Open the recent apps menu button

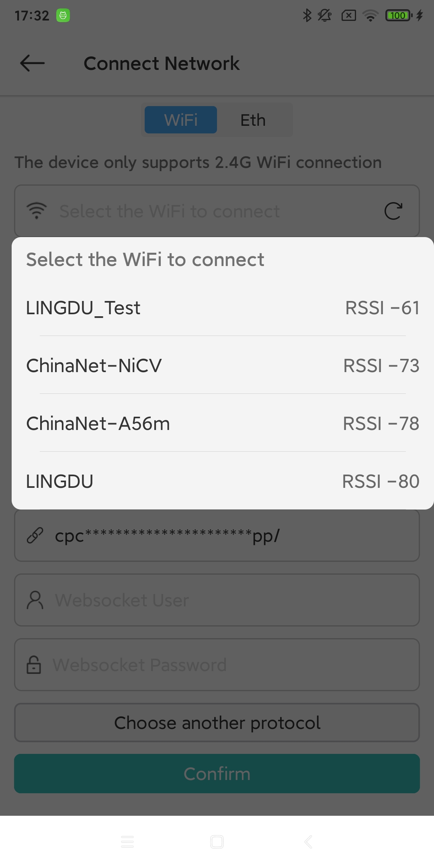click(127, 841)
